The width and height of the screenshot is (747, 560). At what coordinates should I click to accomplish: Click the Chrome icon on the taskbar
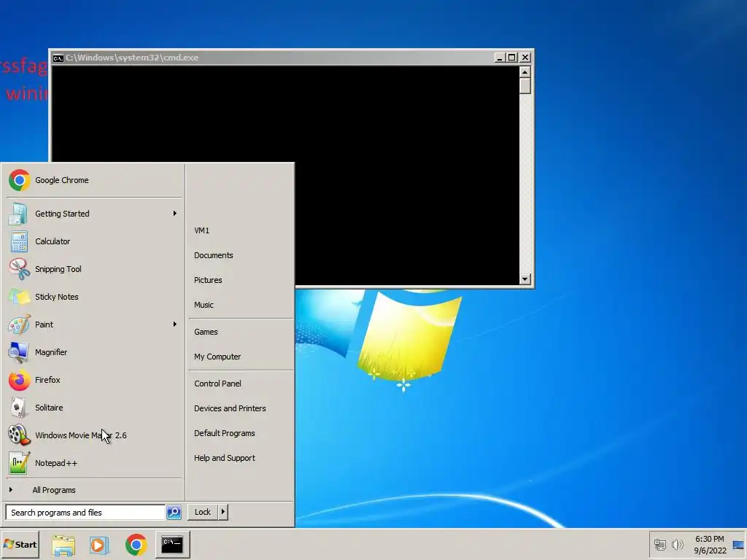point(136,545)
